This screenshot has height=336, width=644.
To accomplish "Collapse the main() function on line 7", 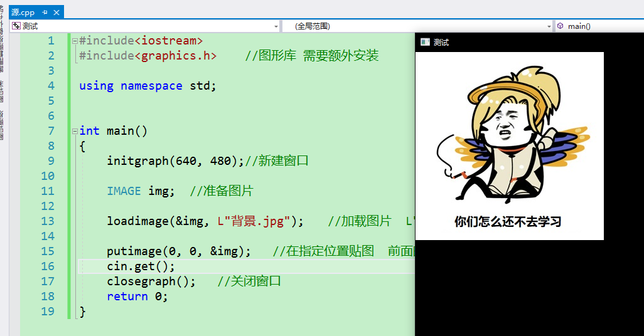I will point(75,131).
